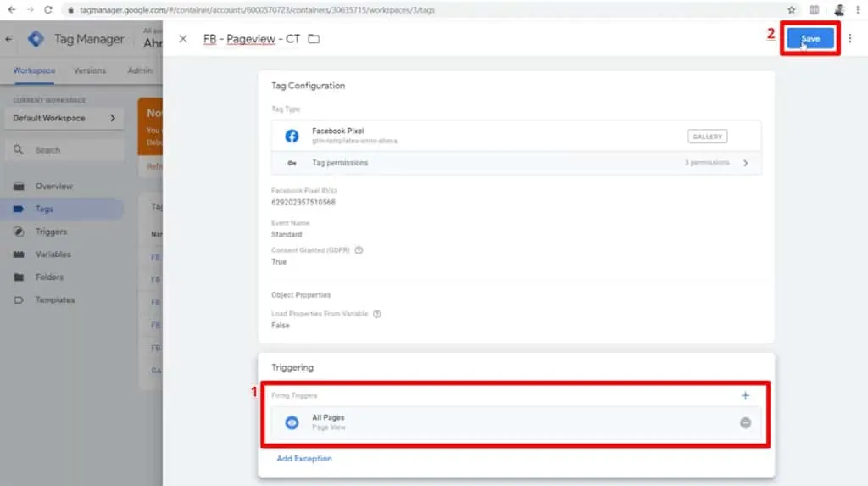Click the folder icon next to tag name
868x486 pixels.
[314, 39]
